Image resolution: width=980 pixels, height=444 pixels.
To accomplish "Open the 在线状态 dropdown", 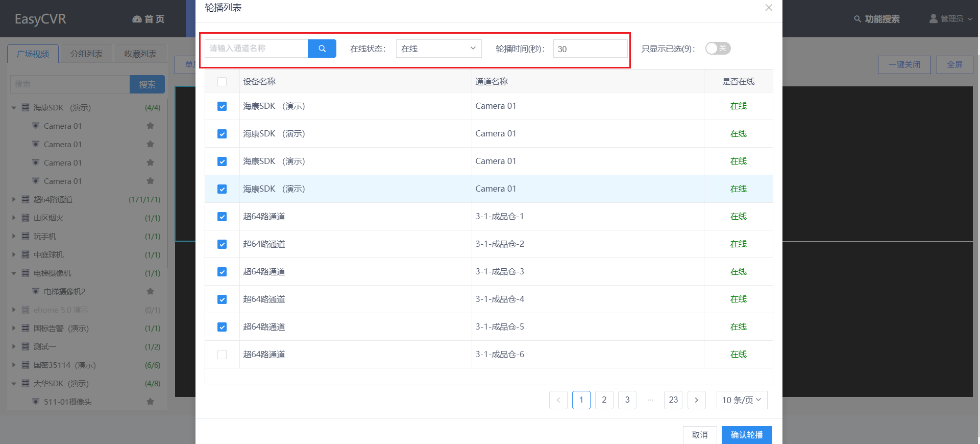I will (438, 49).
